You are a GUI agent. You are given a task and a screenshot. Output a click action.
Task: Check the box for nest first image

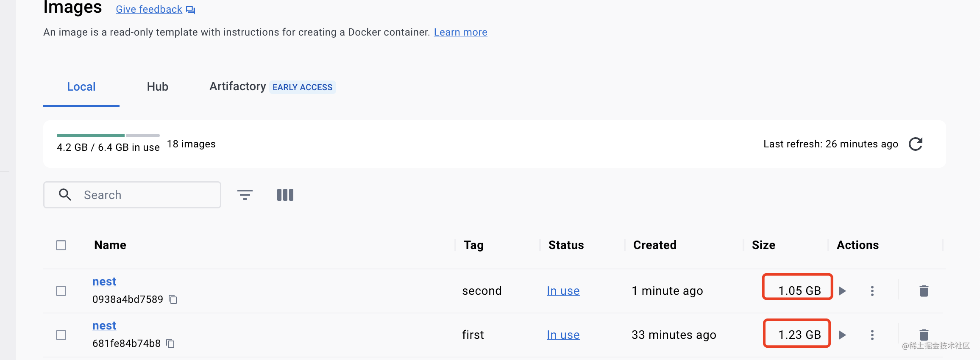(61, 335)
